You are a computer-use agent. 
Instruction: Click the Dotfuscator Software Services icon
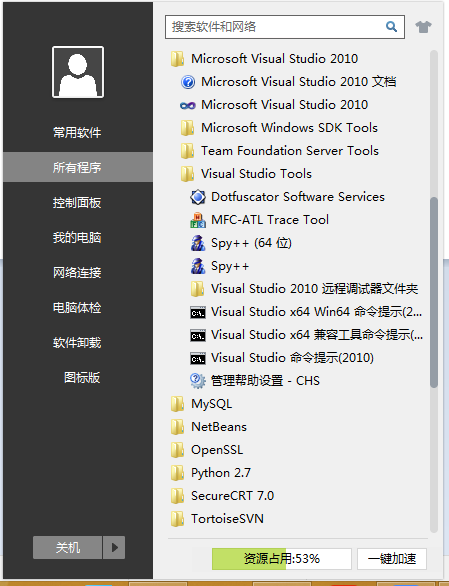(x=197, y=197)
